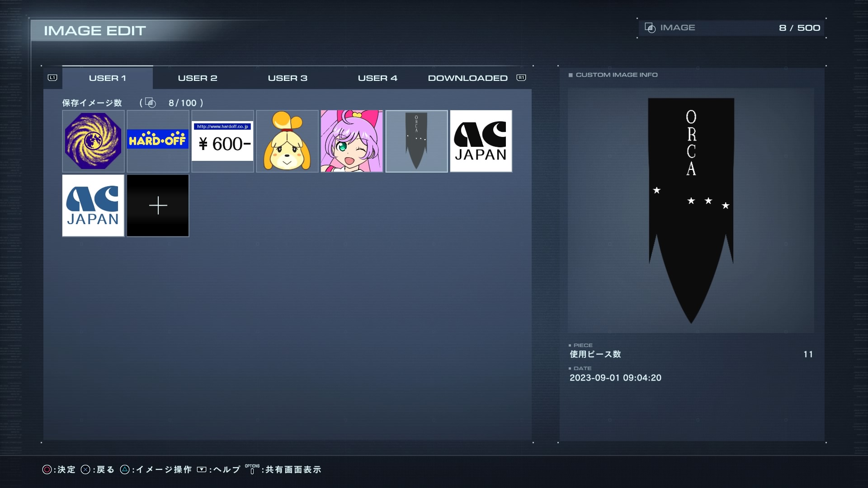Switch to the USER 2 tab
This screenshot has height=488, width=868.
pyautogui.click(x=198, y=78)
